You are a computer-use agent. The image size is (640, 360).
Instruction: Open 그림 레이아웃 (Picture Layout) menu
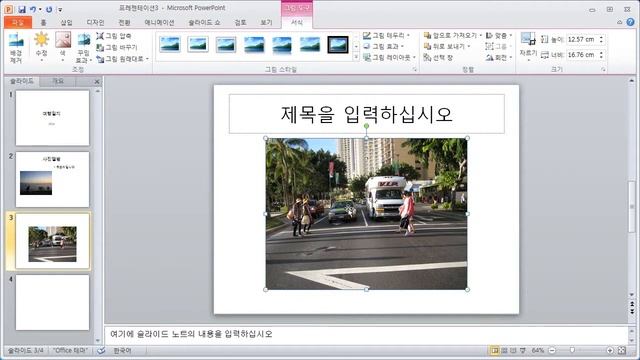point(389,58)
